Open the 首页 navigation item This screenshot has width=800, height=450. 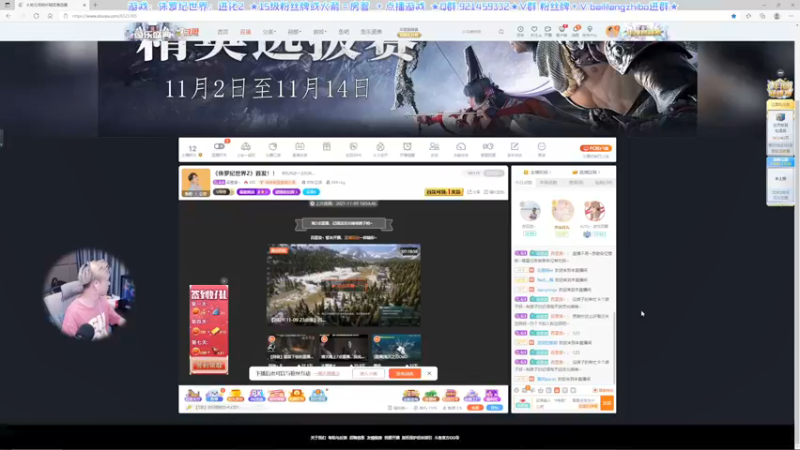(223, 32)
